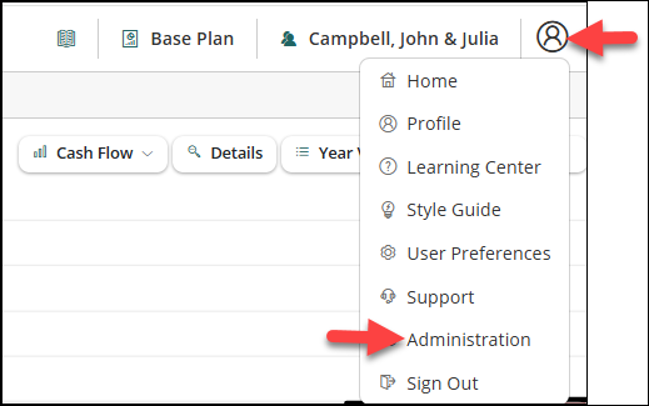
Task: Click the chevron on Cash Flow button
Action: tap(147, 154)
